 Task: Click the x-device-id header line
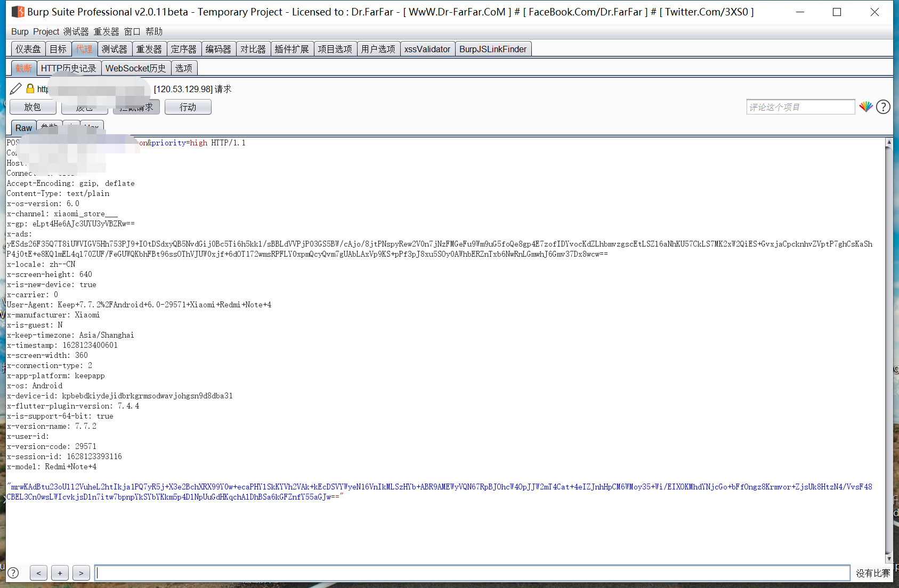[120, 396]
